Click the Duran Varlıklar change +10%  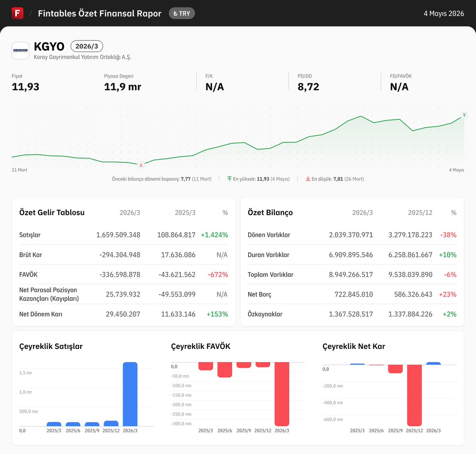click(x=448, y=255)
